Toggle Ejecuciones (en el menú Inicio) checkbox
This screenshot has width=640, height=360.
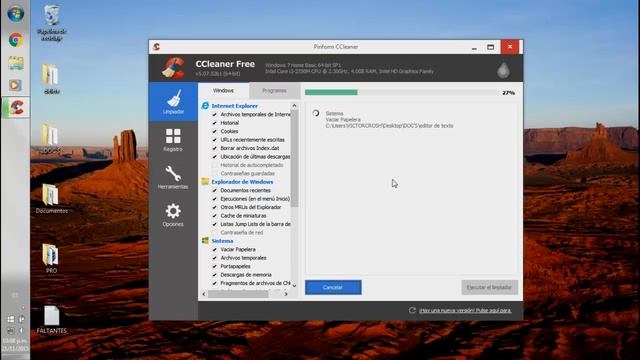point(215,199)
